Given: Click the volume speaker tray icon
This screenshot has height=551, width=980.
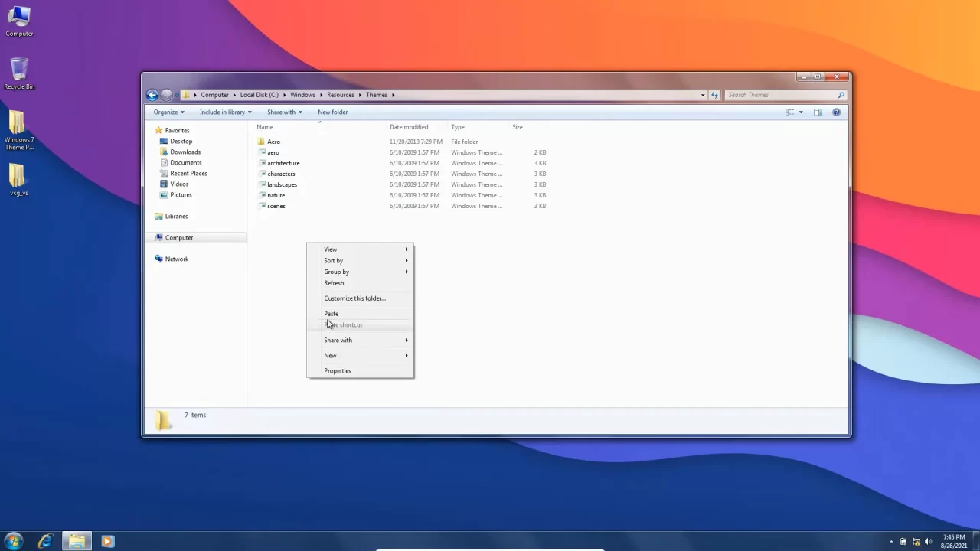Looking at the screenshot, I should pyautogui.click(x=928, y=542).
